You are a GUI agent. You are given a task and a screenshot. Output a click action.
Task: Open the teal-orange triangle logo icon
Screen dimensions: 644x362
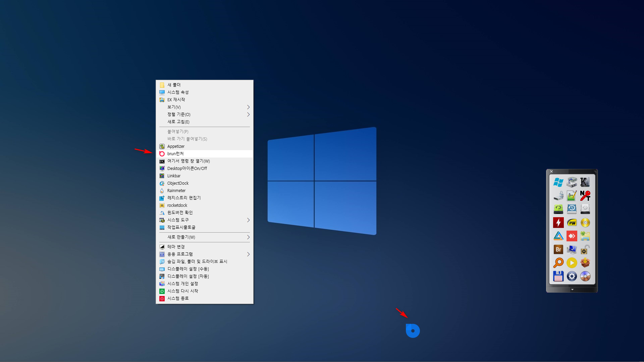pyautogui.click(x=558, y=236)
